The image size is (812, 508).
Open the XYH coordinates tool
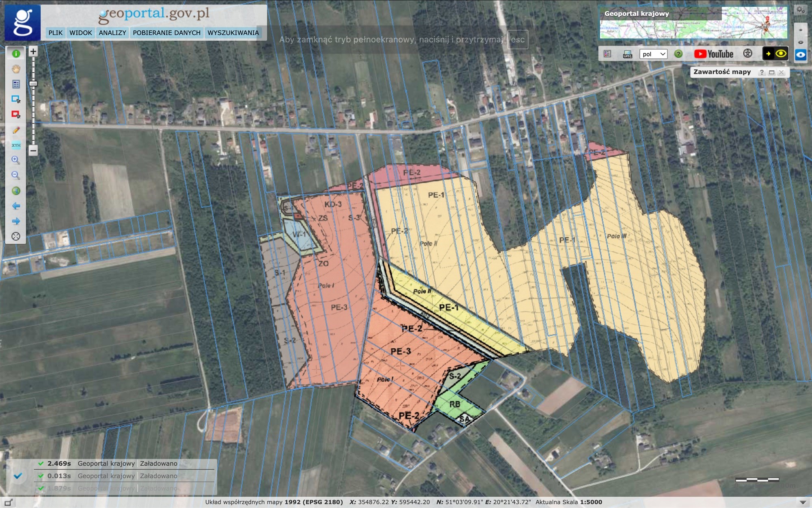tap(16, 145)
